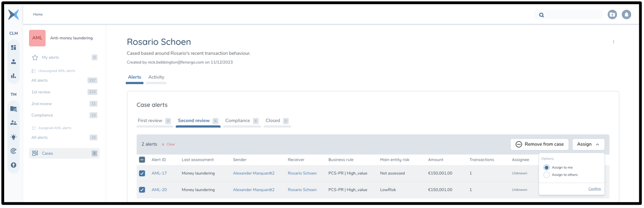This screenshot has height=208, width=644.
Task: Click the Not assessed risk cell
Action: 392,173
